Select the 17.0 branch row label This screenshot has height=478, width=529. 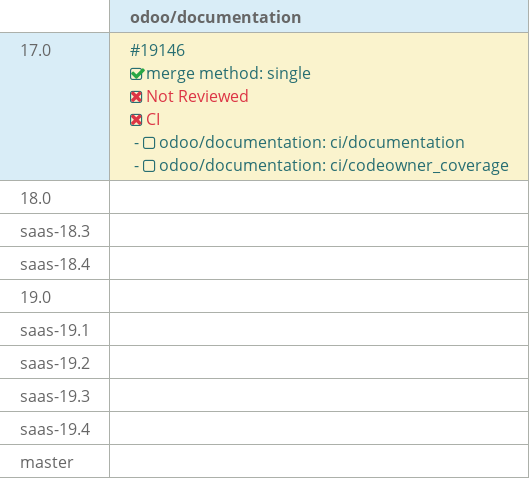36,51
